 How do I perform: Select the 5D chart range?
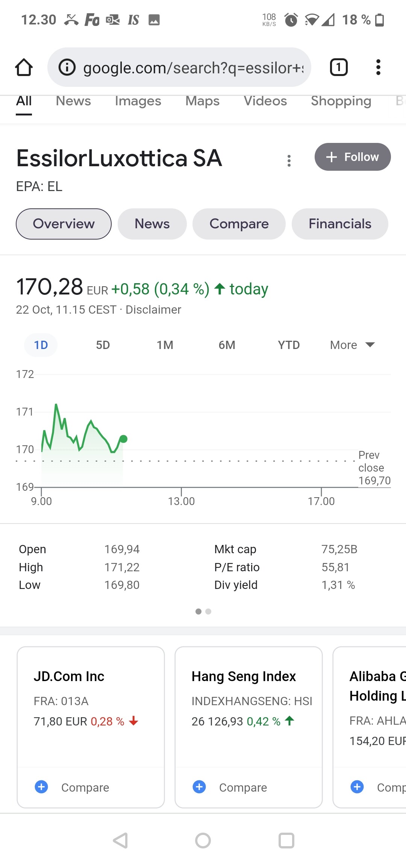pyautogui.click(x=103, y=345)
